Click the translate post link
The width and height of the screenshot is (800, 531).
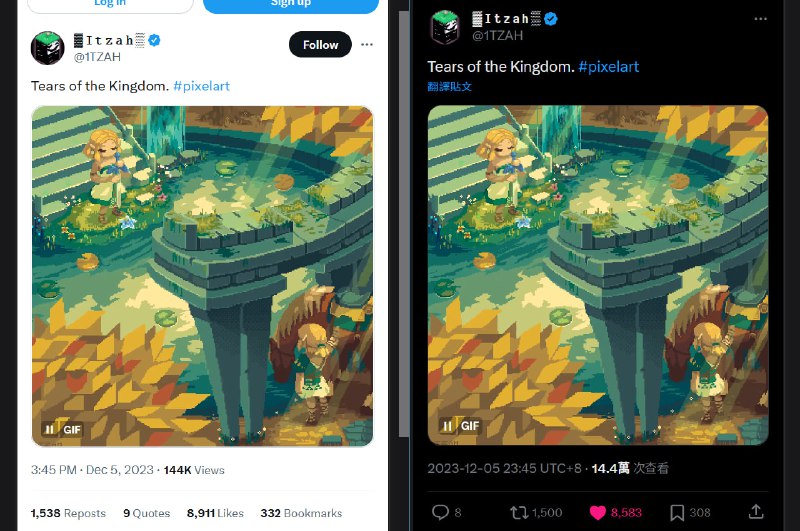pos(449,87)
